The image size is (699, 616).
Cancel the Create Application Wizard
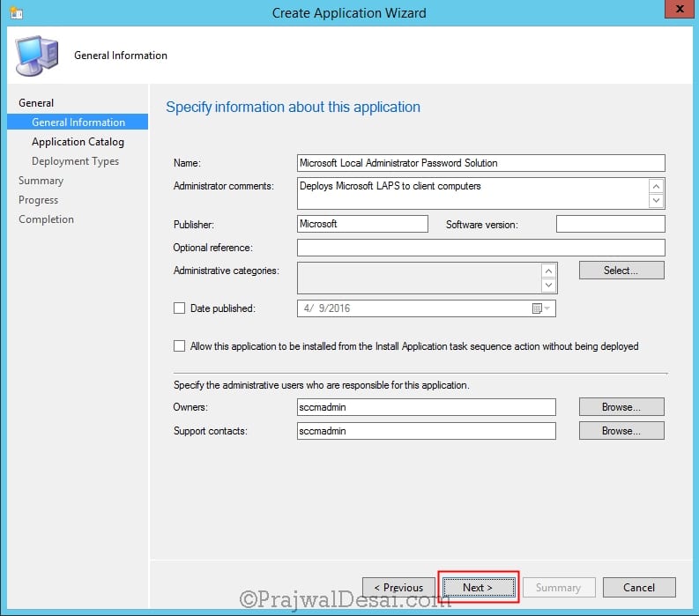pos(639,588)
